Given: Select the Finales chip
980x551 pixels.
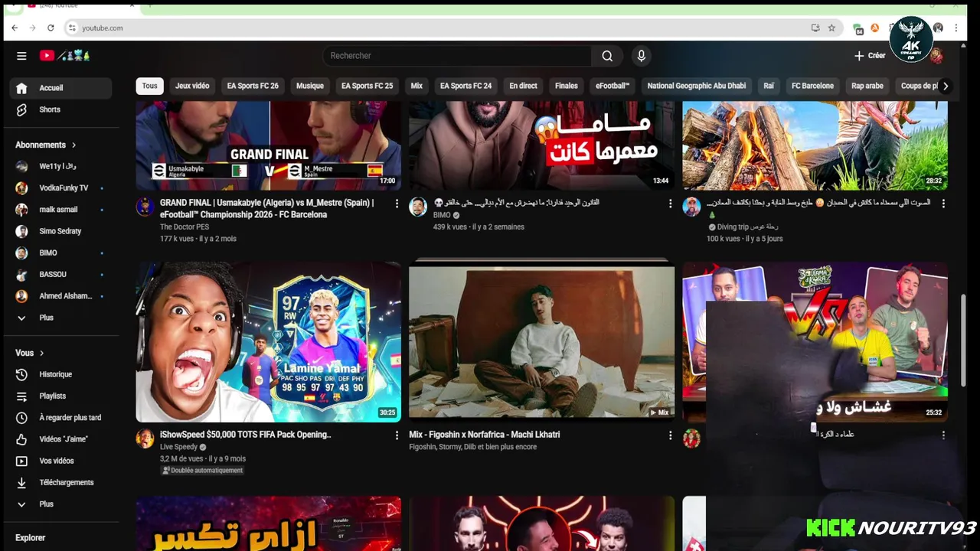Looking at the screenshot, I should click(x=567, y=86).
